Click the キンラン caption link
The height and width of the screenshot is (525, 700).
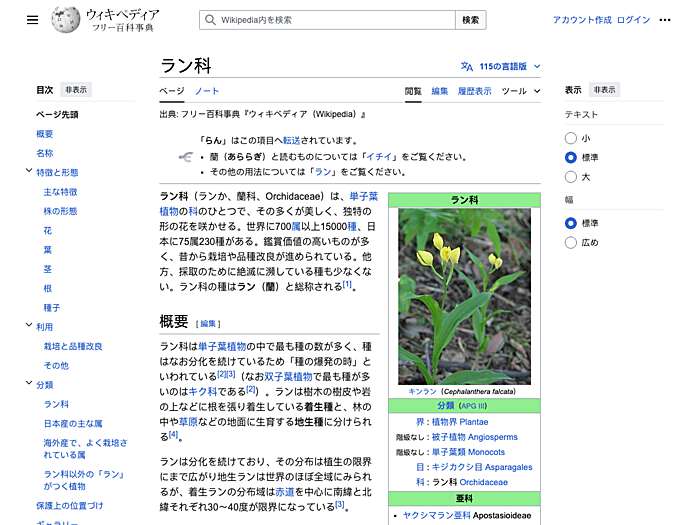click(x=422, y=392)
